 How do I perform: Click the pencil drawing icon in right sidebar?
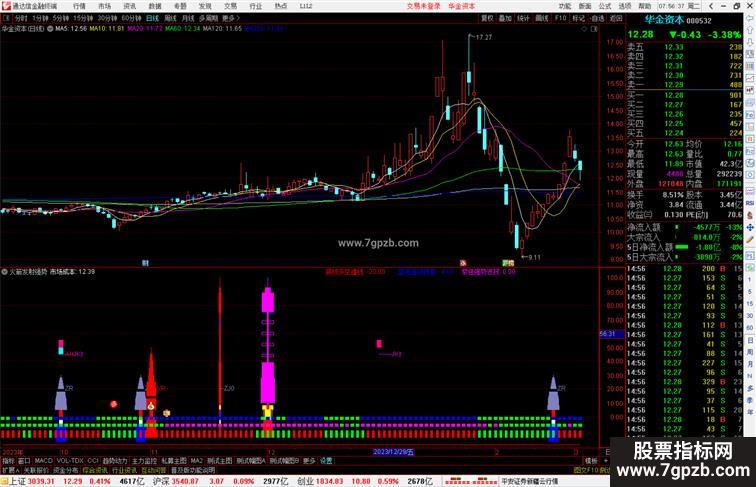click(x=750, y=240)
